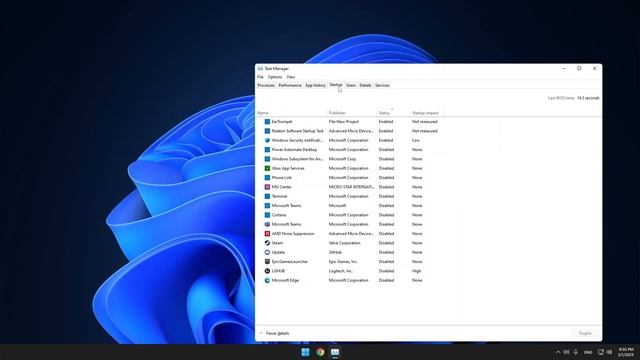Click the 'Epic Games, Inc.' publisher cell
The height and width of the screenshot is (360, 640).
point(343,262)
